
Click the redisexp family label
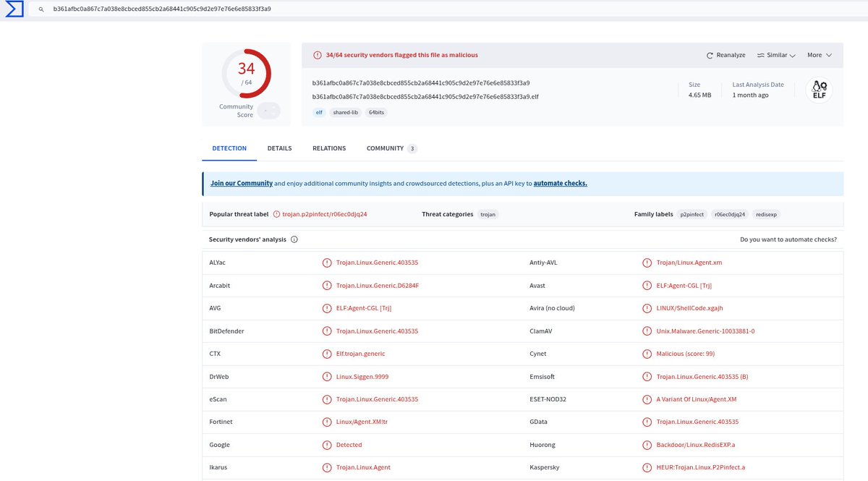766,215
